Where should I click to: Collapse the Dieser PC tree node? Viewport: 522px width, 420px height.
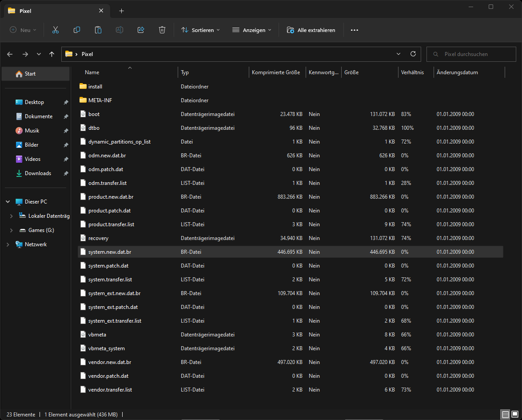[8, 202]
